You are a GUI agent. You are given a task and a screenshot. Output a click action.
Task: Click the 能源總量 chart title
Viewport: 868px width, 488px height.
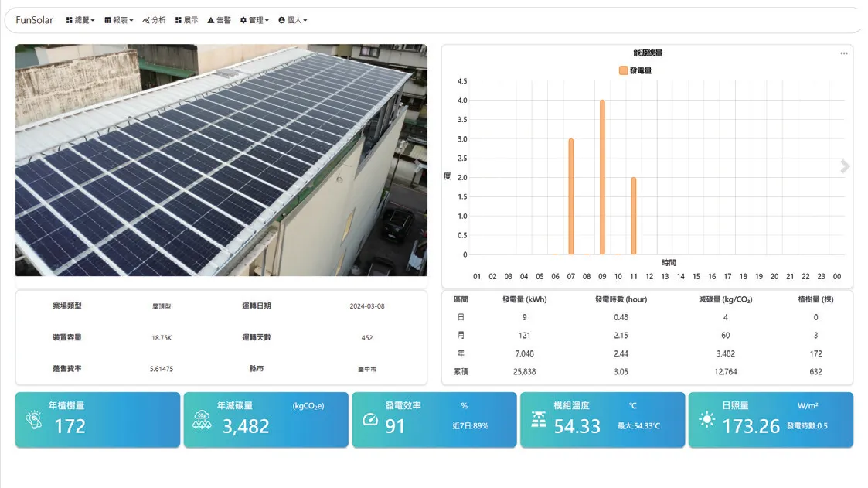point(648,53)
